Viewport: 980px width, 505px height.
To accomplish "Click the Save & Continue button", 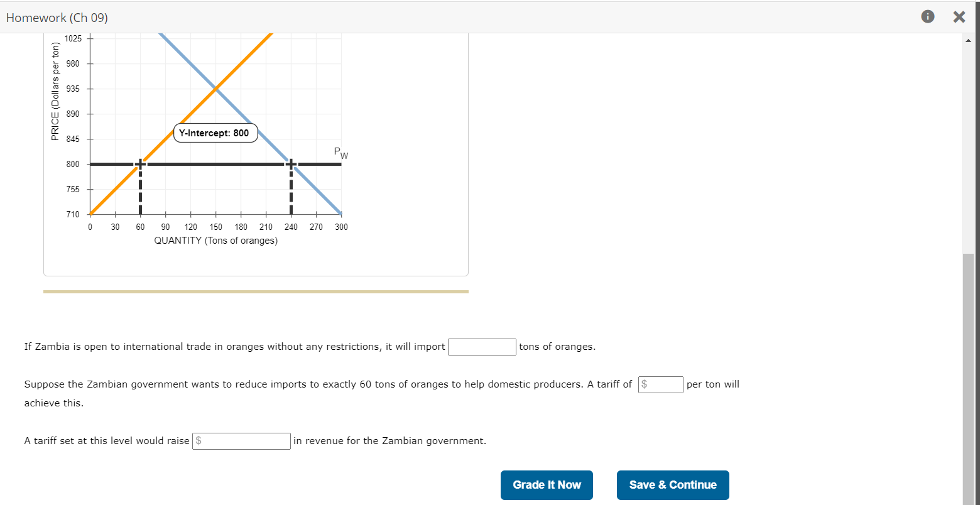I will [x=672, y=485].
